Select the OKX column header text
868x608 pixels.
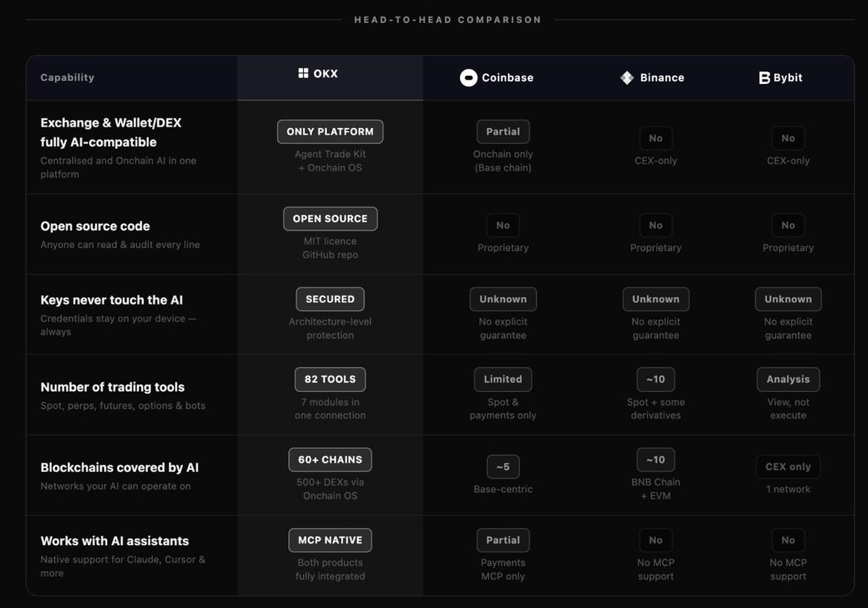[x=325, y=73]
